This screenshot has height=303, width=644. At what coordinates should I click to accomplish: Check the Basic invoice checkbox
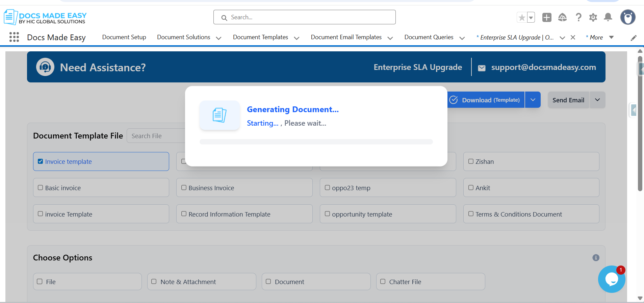(x=41, y=187)
